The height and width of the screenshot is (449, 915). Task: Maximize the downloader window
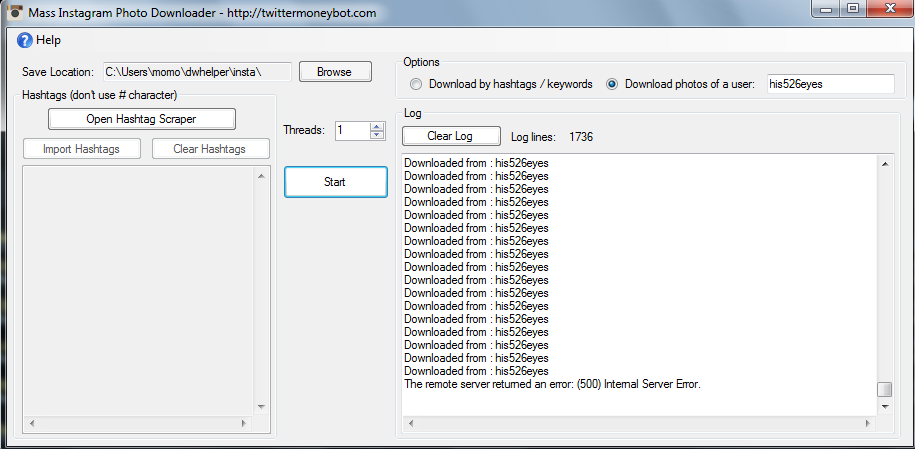pyautogui.click(x=853, y=8)
